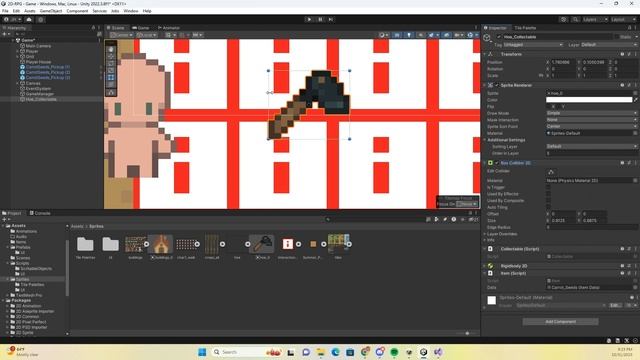Open the Mask Interaction dropdown
Image resolution: width=640 pixels, height=360 pixels.
[x=591, y=120]
